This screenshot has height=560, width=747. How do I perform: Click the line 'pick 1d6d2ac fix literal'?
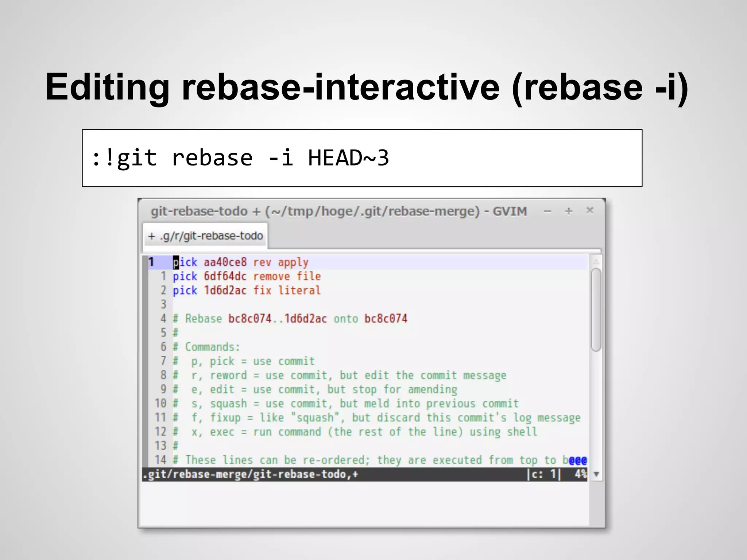point(247,291)
